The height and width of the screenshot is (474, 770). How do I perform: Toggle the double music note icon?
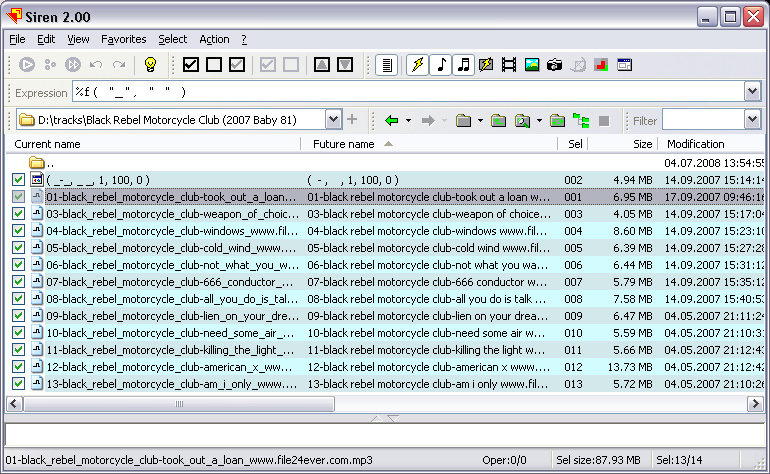[x=463, y=64]
